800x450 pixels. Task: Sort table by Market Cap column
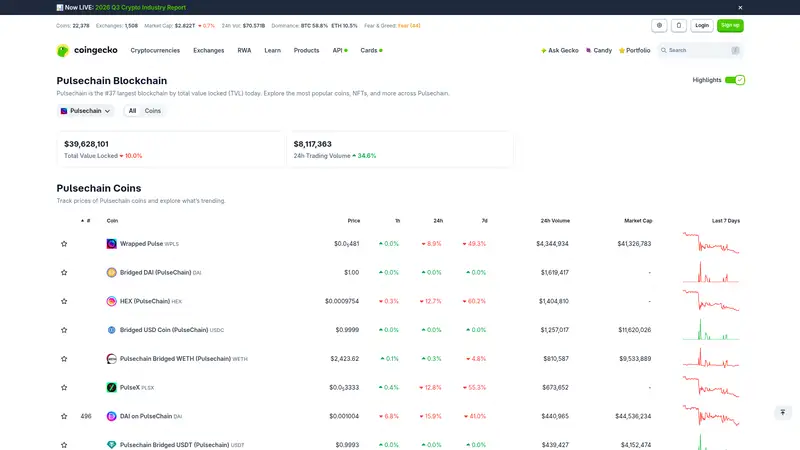(x=638, y=221)
